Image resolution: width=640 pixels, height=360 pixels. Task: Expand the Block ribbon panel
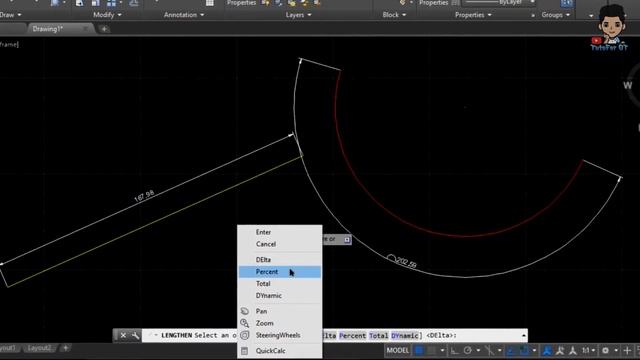(x=394, y=15)
